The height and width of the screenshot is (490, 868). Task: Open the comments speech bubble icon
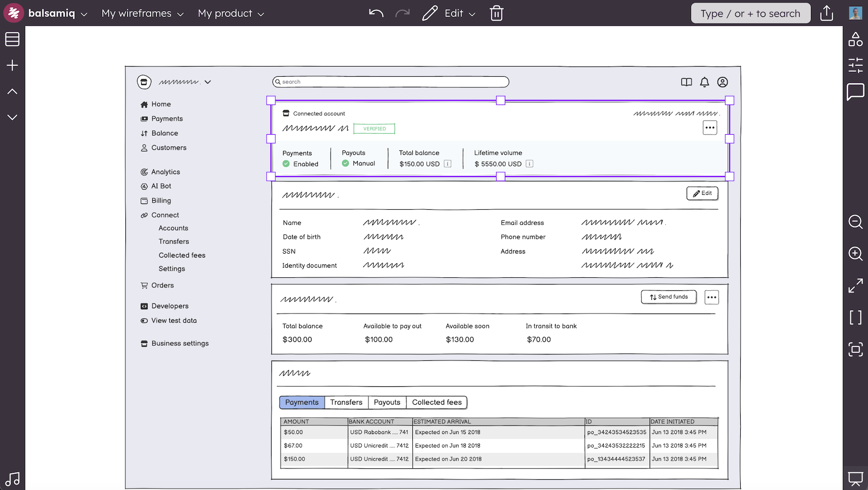tap(855, 91)
